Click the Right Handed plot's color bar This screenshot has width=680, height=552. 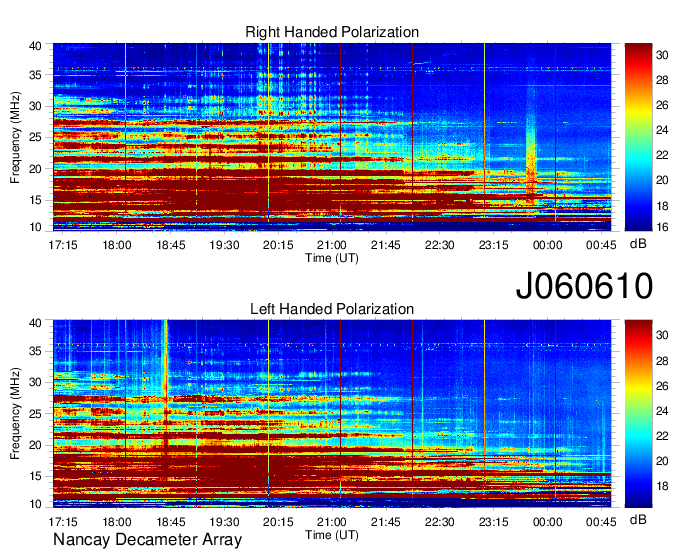pyautogui.click(x=638, y=137)
